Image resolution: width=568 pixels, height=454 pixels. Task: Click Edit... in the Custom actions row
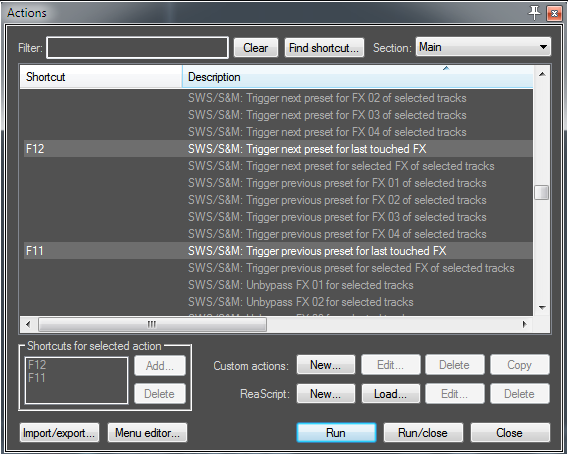390,365
